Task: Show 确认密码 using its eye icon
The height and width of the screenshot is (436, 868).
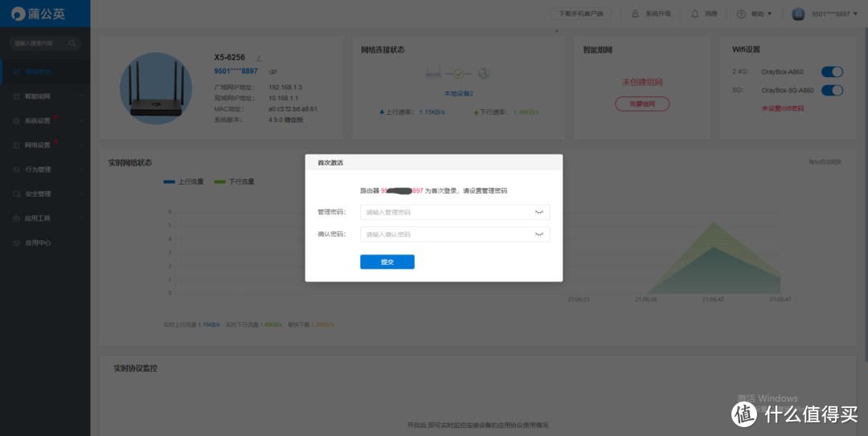Action: tap(539, 234)
